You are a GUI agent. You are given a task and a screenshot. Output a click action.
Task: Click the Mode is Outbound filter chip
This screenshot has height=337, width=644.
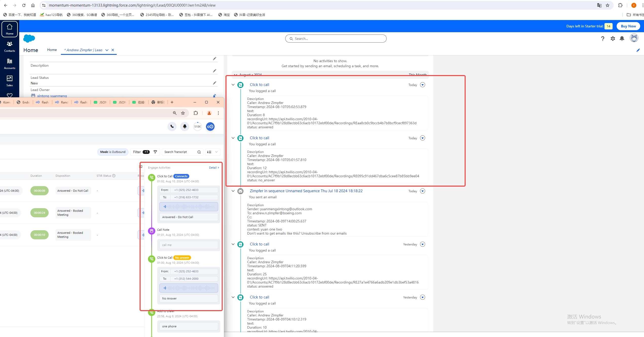pos(113,152)
